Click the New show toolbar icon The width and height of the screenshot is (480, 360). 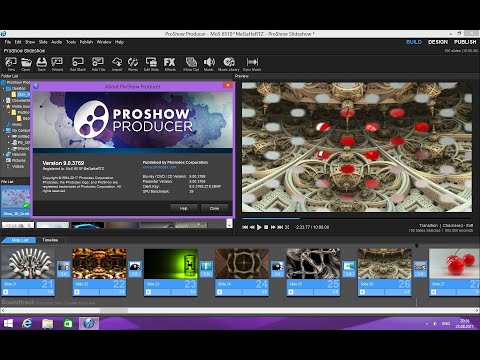tap(11, 63)
